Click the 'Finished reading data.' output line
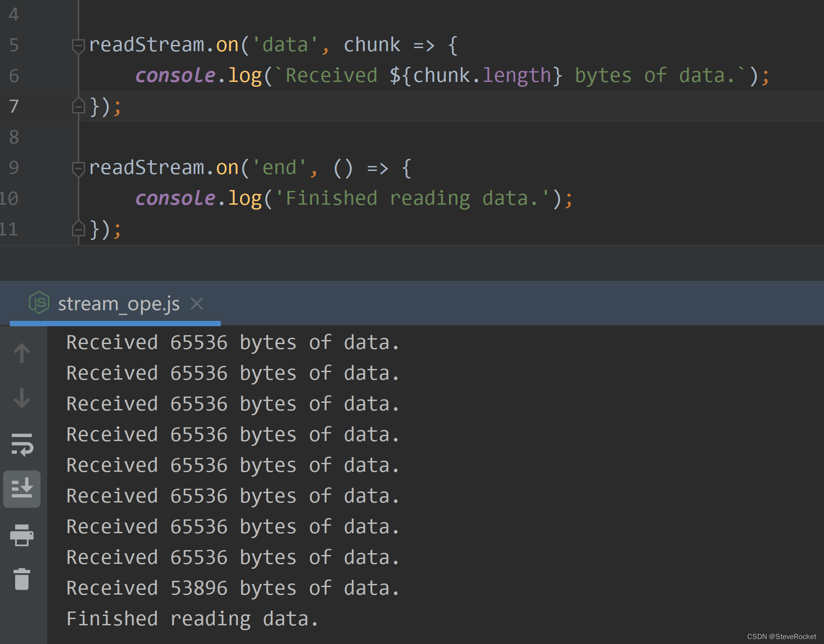This screenshot has height=644, width=824. [x=191, y=618]
